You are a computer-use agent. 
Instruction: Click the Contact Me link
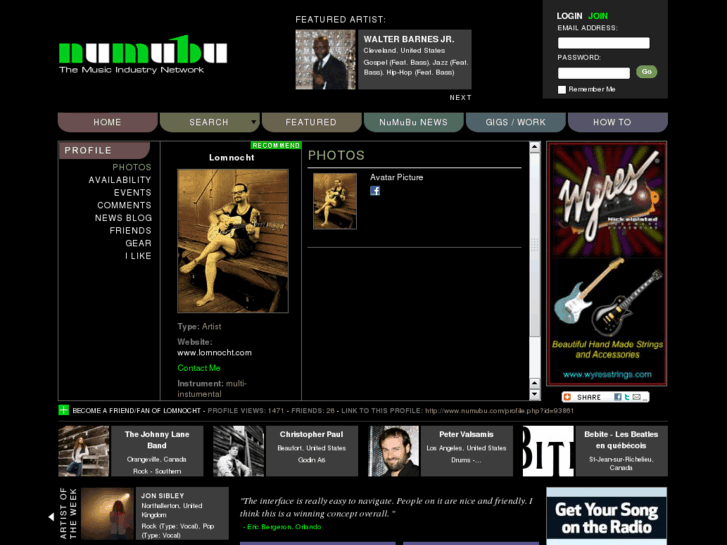click(199, 368)
